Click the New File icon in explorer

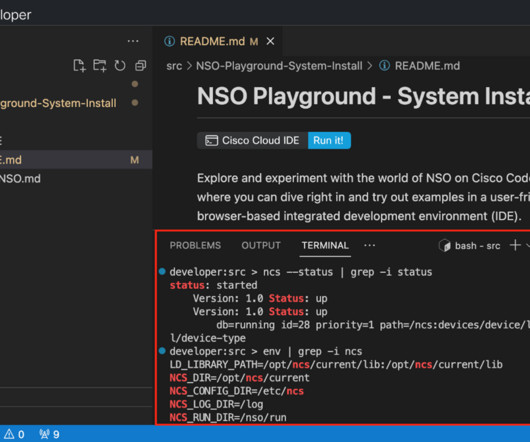79,66
